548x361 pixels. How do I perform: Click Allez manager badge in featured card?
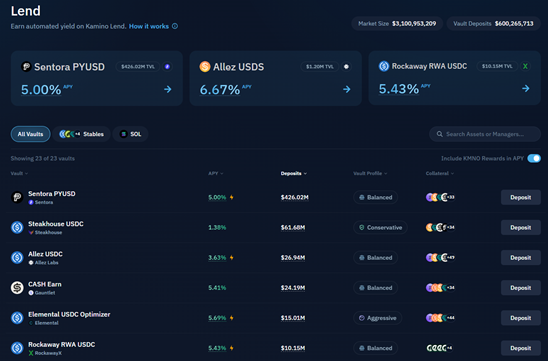346,66
